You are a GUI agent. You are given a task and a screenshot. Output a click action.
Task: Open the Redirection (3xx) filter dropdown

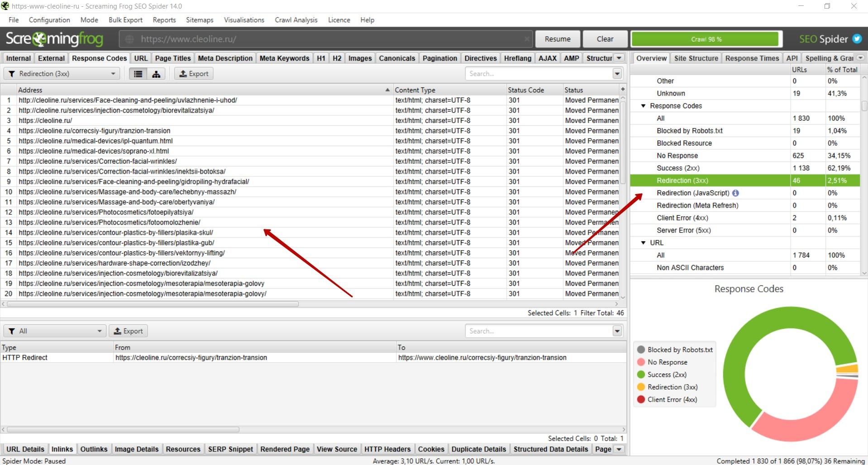coord(62,74)
